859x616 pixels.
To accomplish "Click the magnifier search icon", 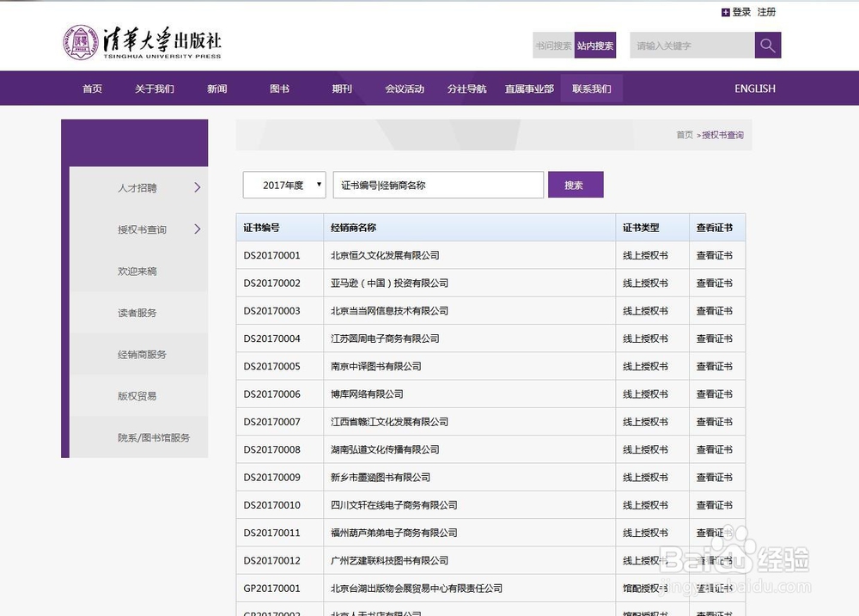I will (767, 45).
